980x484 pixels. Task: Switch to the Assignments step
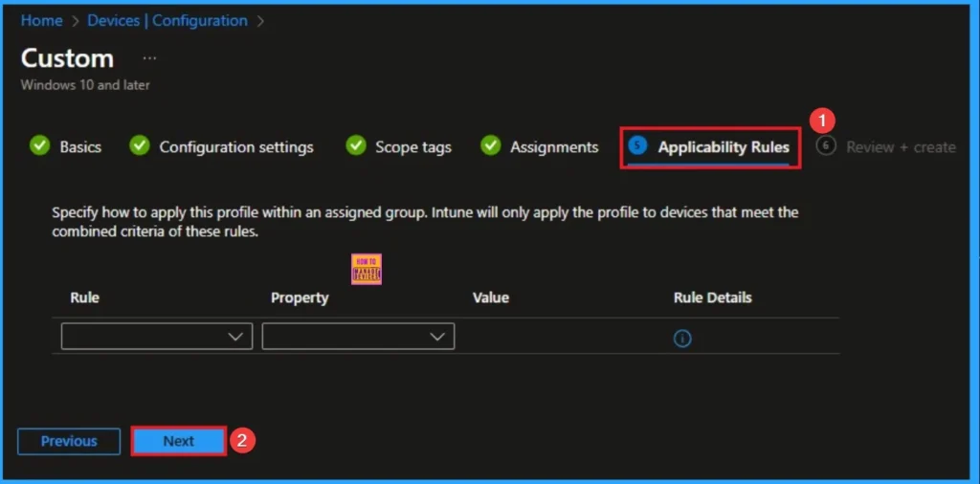pyautogui.click(x=554, y=147)
